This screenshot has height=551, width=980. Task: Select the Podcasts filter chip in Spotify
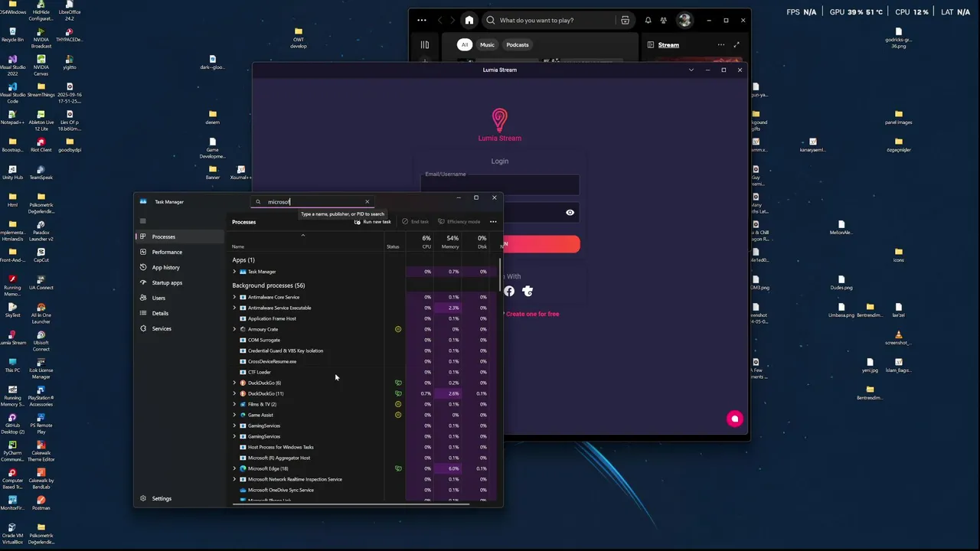(x=518, y=44)
